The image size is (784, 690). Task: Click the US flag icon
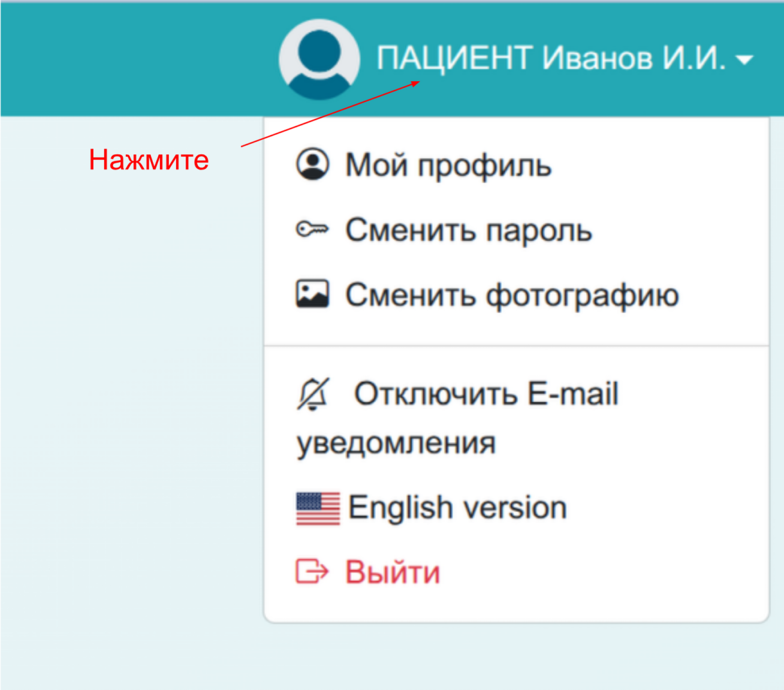tap(318, 508)
